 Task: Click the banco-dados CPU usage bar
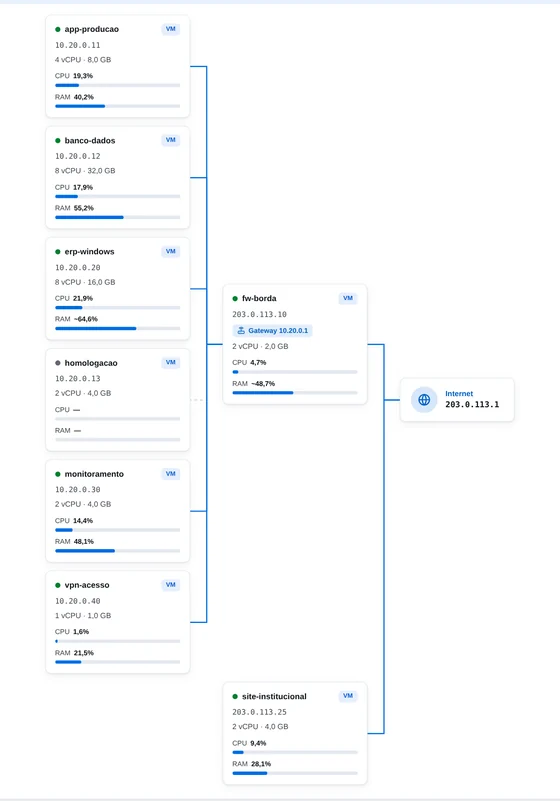click(x=118, y=196)
